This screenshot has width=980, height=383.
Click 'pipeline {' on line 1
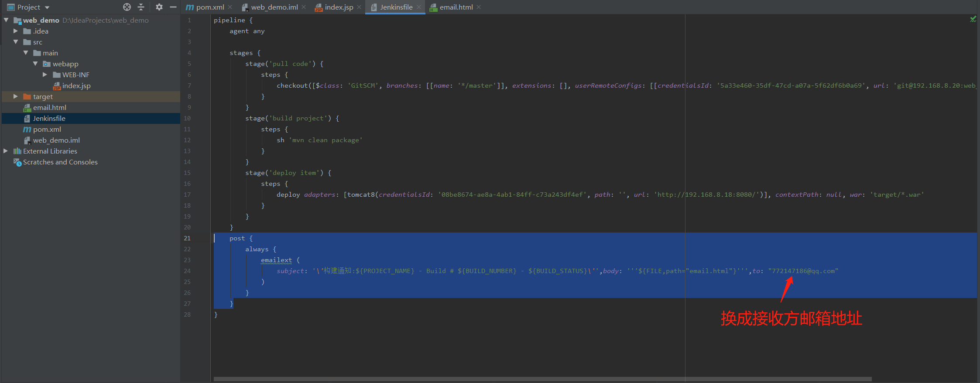click(233, 20)
